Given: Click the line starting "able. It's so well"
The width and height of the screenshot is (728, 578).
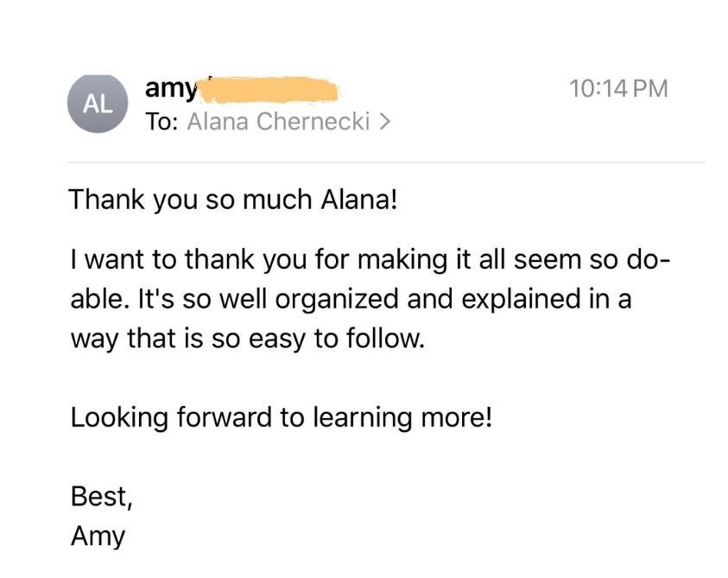Looking at the screenshot, I should (x=351, y=299).
